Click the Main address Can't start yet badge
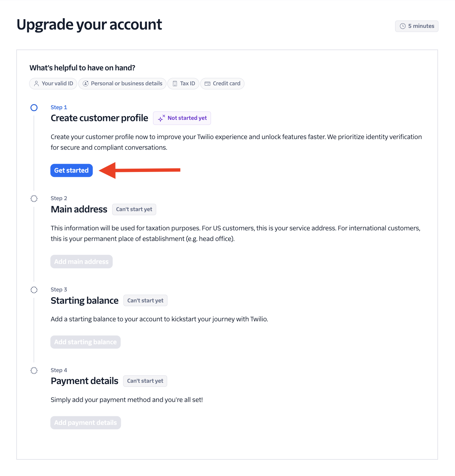This screenshot has height=476, width=455. point(134,209)
